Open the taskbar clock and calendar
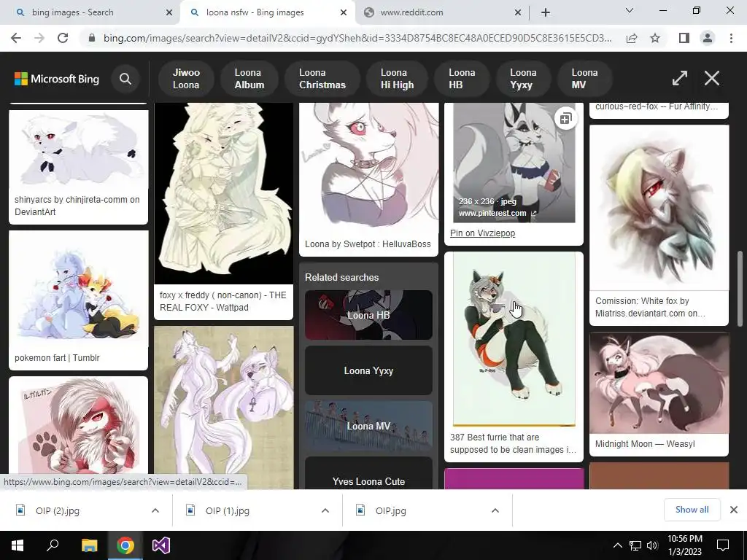The image size is (747, 560). (684, 545)
